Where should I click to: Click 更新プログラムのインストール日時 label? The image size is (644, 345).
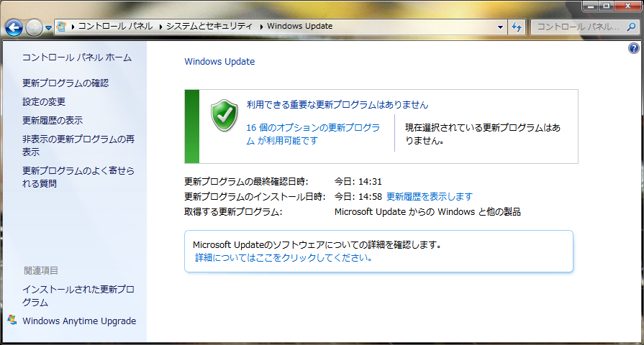[255, 196]
